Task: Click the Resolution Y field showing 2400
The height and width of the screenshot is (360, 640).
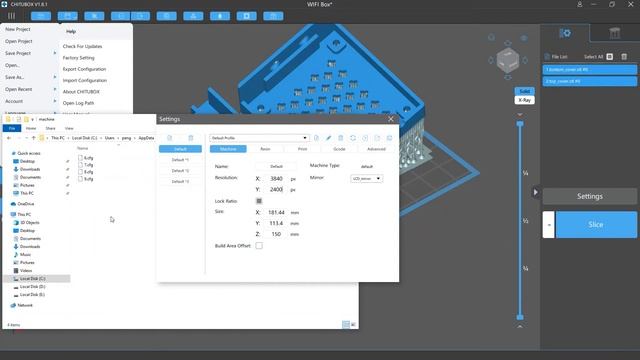Action: (276, 189)
